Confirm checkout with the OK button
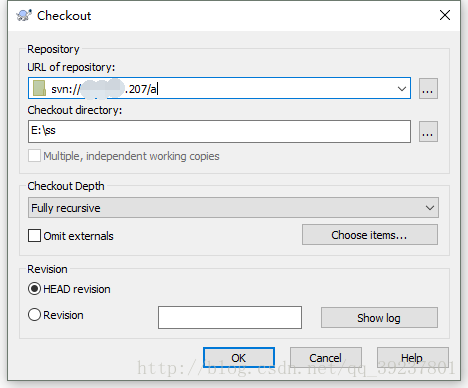The width and height of the screenshot is (468, 388). click(x=239, y=358)
